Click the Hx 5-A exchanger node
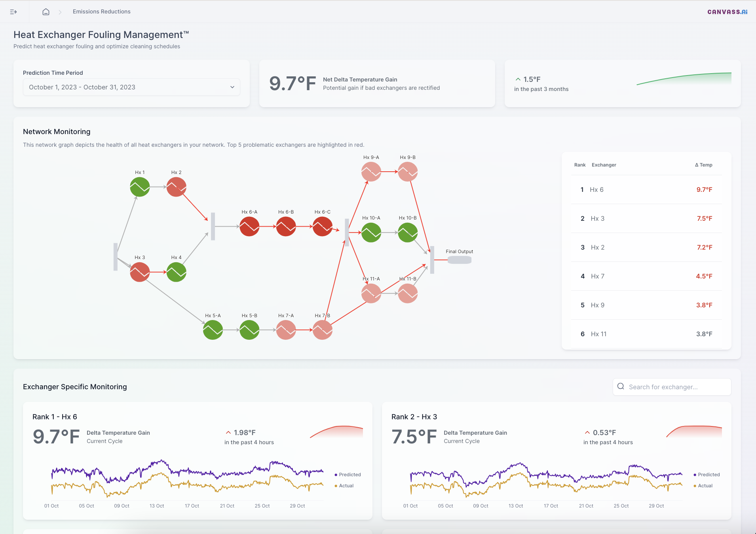The height and width of the screenshot is (534, 756). point(213,330)
